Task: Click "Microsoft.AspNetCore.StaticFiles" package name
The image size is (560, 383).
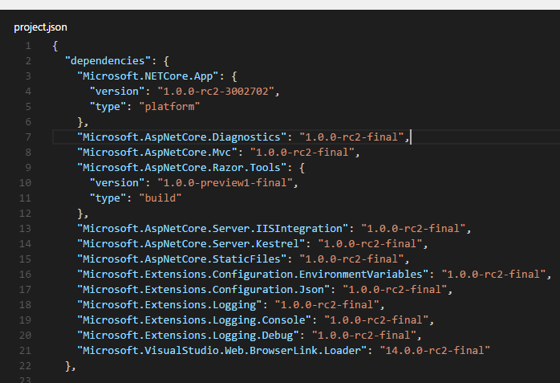Action: tap(182, 259)
